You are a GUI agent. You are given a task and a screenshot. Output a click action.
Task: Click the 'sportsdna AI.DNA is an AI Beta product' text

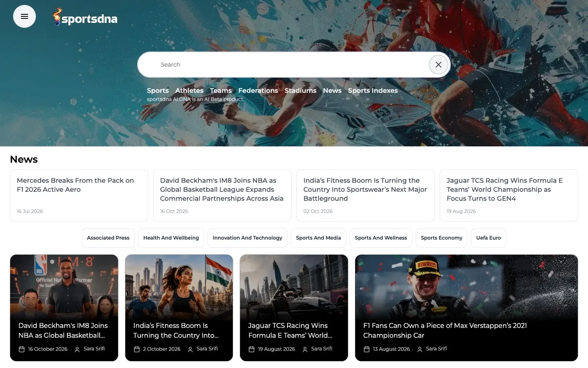point(195,99)
